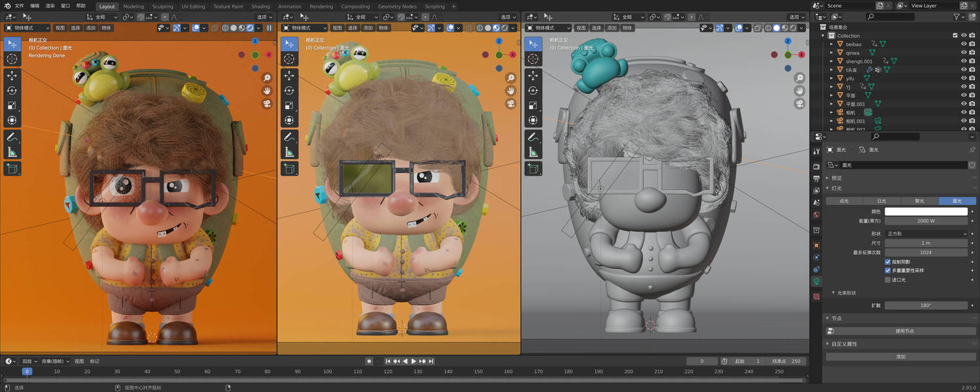Open the World properties tab icon
Viewport: 980px width, 392px height.
[817, 215]
